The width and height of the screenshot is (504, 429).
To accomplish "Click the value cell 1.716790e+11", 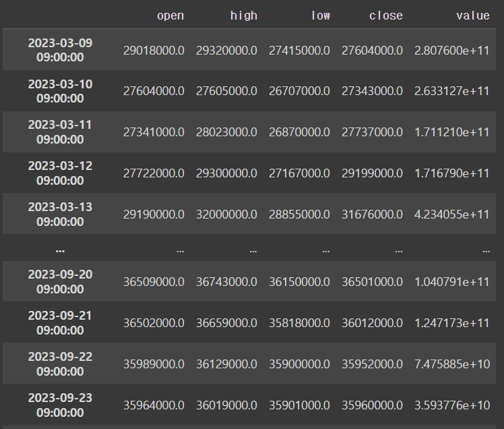I will click(x=452, y=173).
